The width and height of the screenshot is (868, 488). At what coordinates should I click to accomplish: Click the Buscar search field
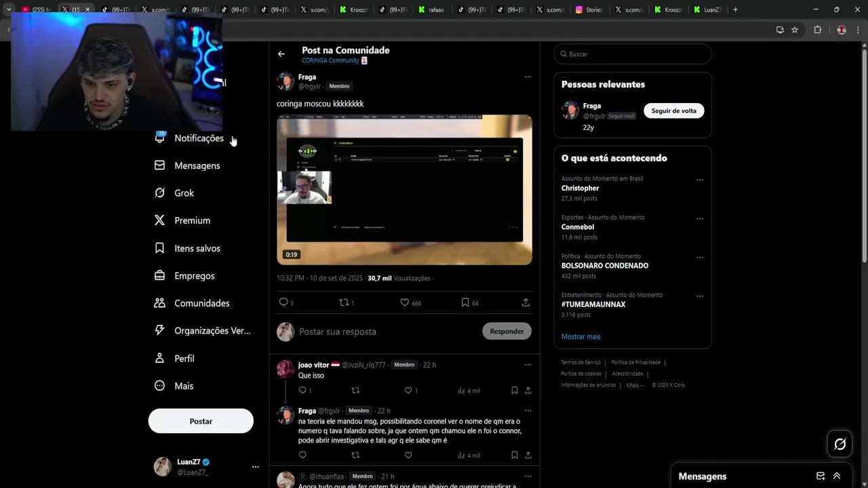pyautogui.click(x=633, y=54)
